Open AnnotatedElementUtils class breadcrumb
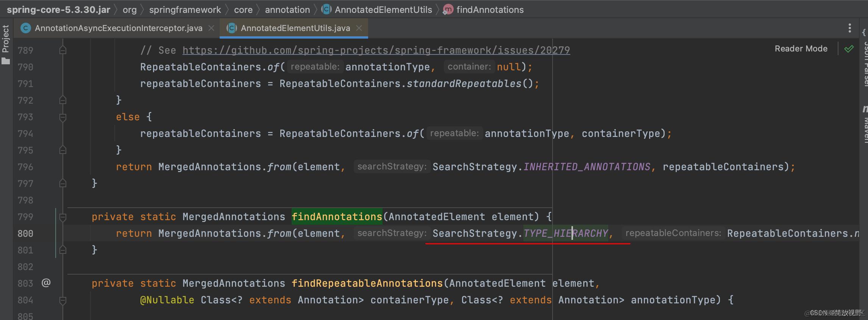Screen dimensions: 868x320 tap(383, 10)
